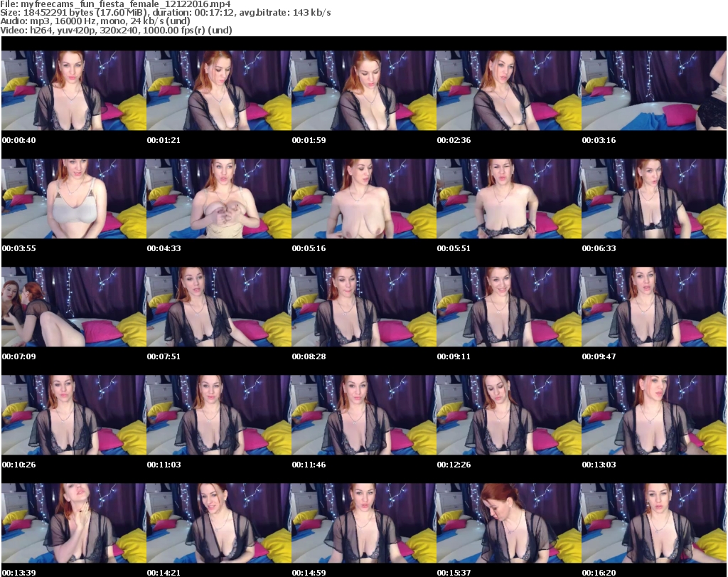728x577 pixels.
Task: Click the 00:04:33 timestamp label
Action: 164,248
